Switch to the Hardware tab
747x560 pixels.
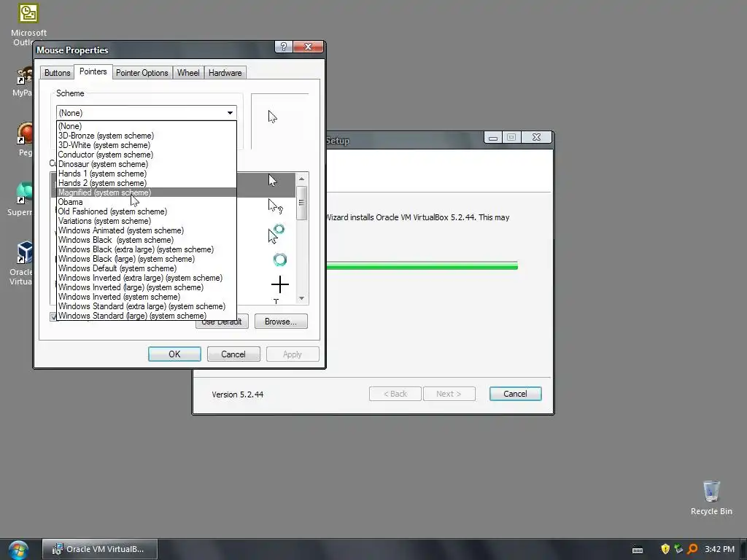click(225, 73)
